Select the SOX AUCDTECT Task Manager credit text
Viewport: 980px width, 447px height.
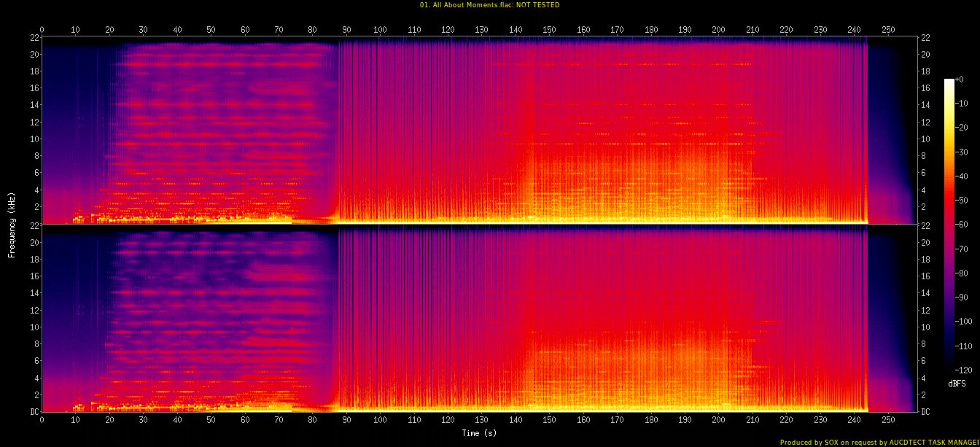[879, 442]
